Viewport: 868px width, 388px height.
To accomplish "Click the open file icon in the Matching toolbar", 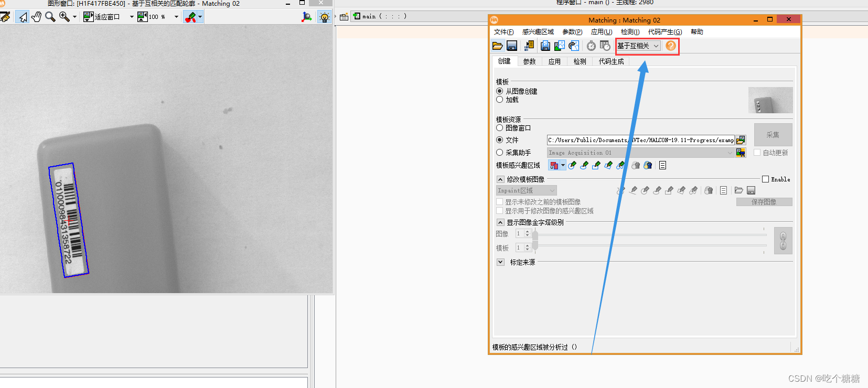I will point(498,46).
